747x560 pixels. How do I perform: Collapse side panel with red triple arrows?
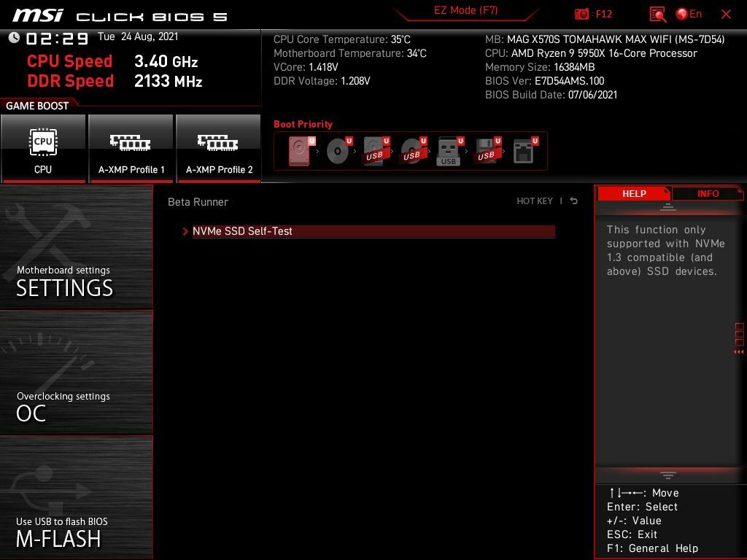click(x=739, y=352)
